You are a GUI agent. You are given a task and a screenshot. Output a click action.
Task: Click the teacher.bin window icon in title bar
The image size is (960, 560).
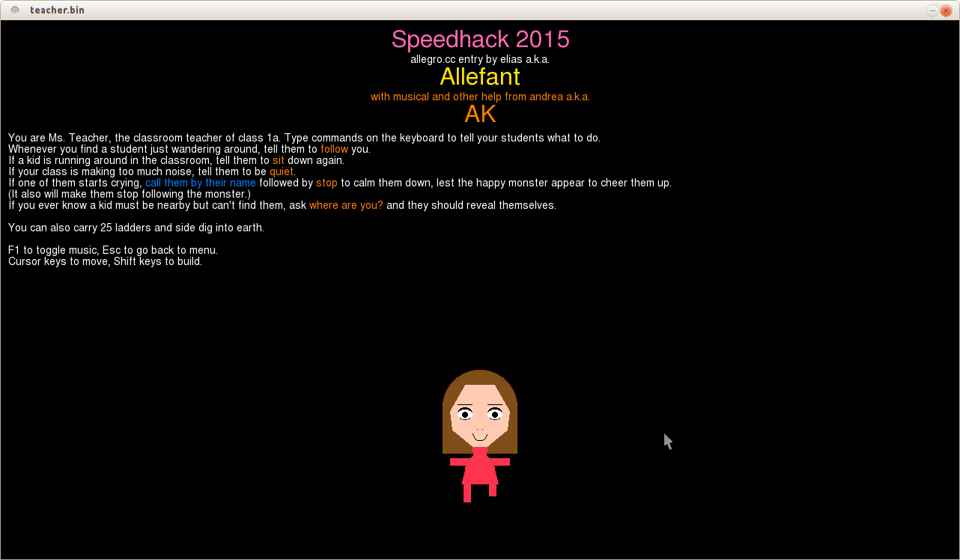point(15,10)
